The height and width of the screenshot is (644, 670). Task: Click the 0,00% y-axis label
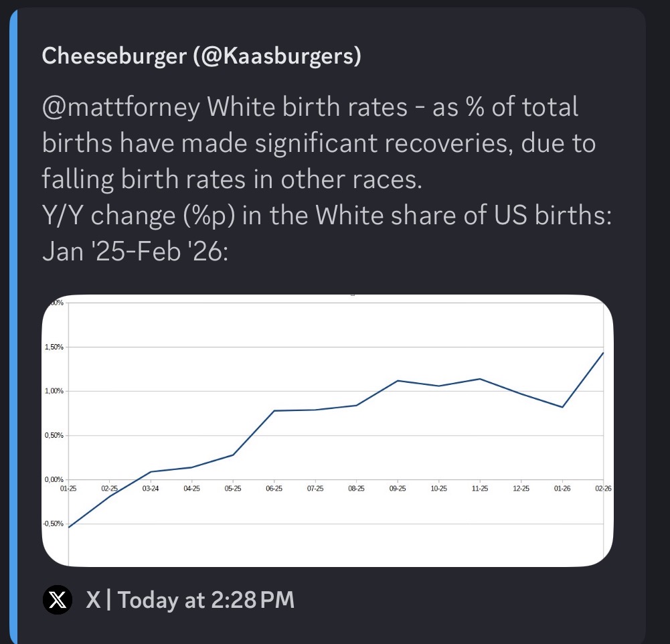[x=54, y=479]
